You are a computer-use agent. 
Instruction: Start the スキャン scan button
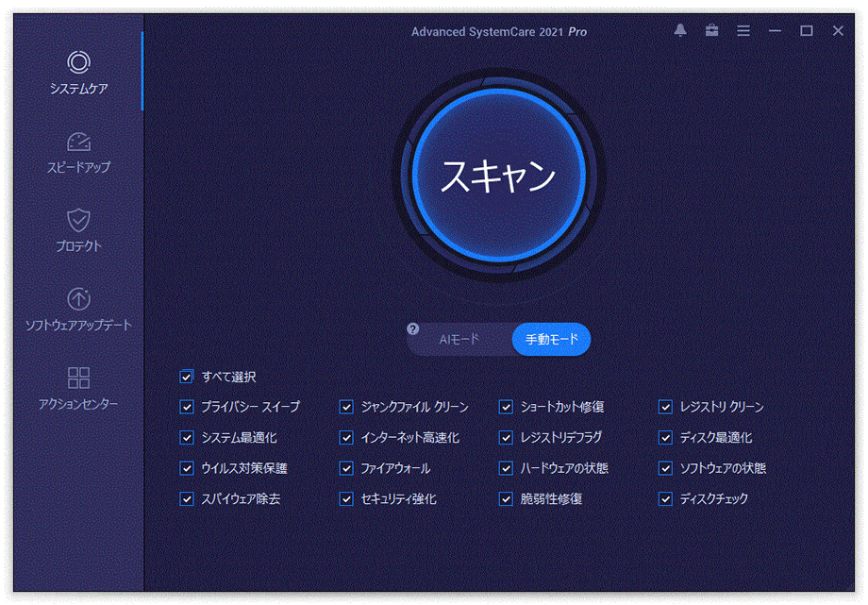pos(498,175)
